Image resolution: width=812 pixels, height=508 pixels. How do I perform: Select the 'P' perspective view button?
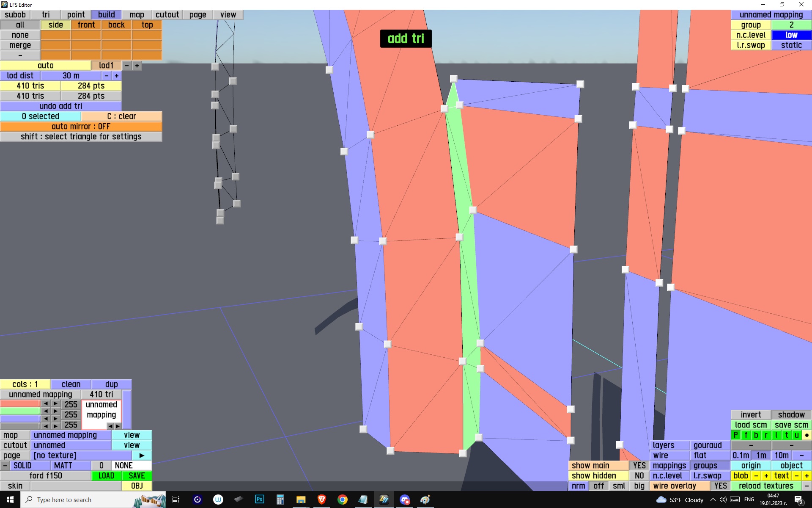pos(735,435)
